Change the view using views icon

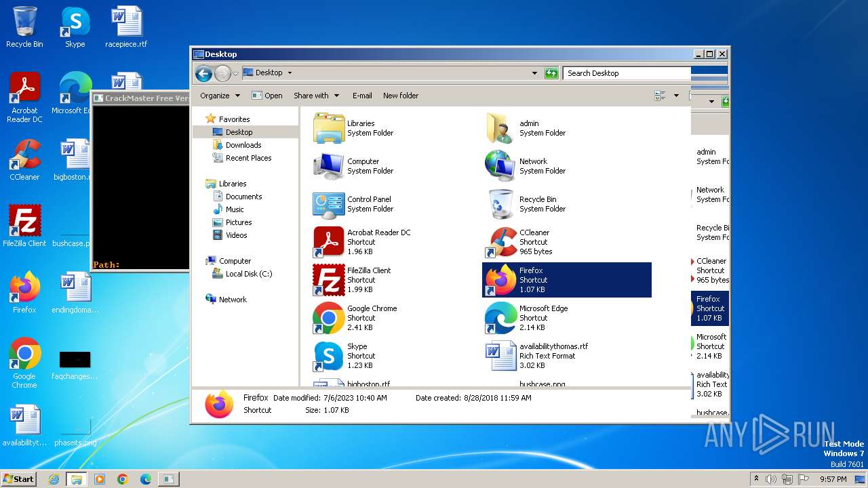(660, 96)
